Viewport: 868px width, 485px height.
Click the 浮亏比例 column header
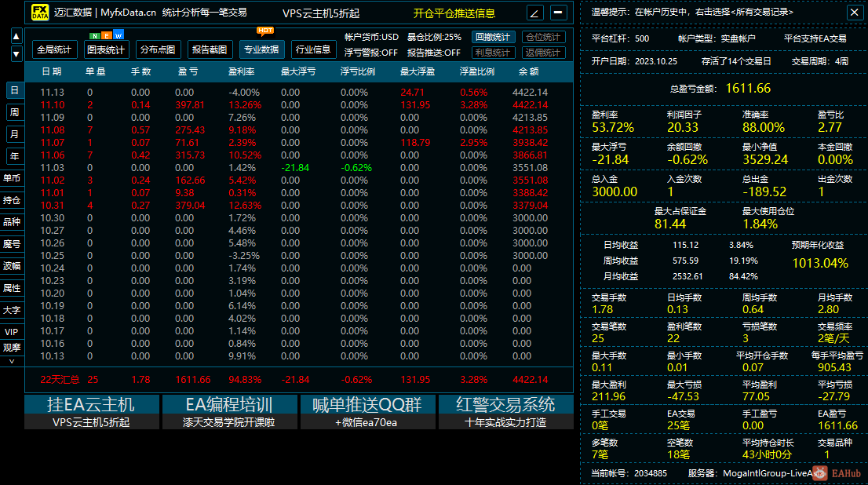pos(358,71)
